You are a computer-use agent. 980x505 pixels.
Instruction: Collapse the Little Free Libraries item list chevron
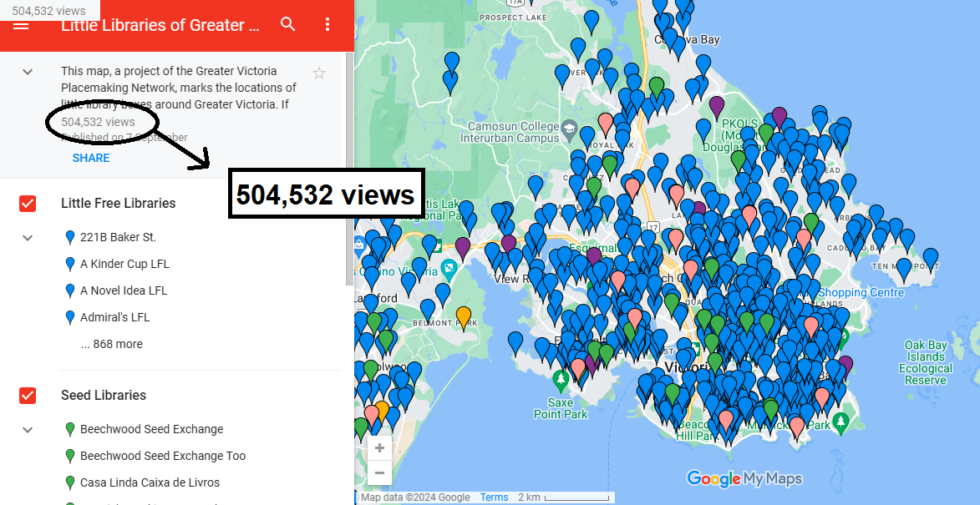[x=28, y=238]
